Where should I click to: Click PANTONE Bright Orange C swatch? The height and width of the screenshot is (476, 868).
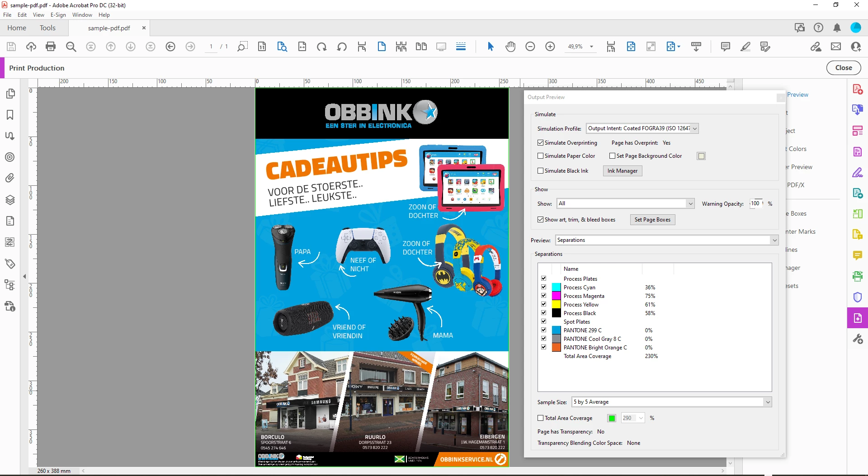557,347
